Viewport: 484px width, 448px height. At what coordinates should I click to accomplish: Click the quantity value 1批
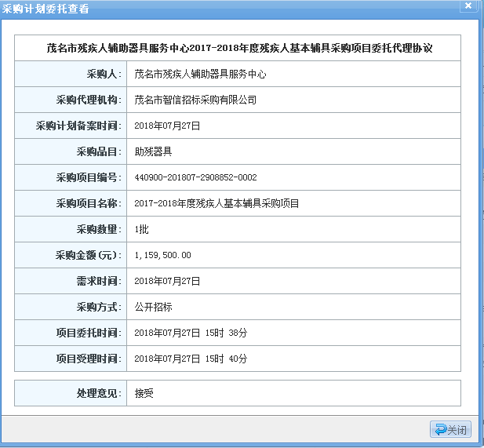pyautogui.click(x=141, y=229)
